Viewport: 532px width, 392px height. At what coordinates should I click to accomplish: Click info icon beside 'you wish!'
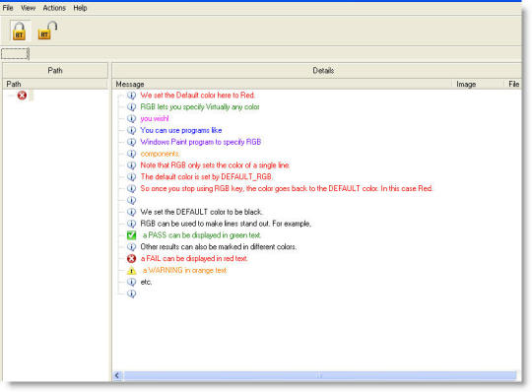tap(131, 119)
